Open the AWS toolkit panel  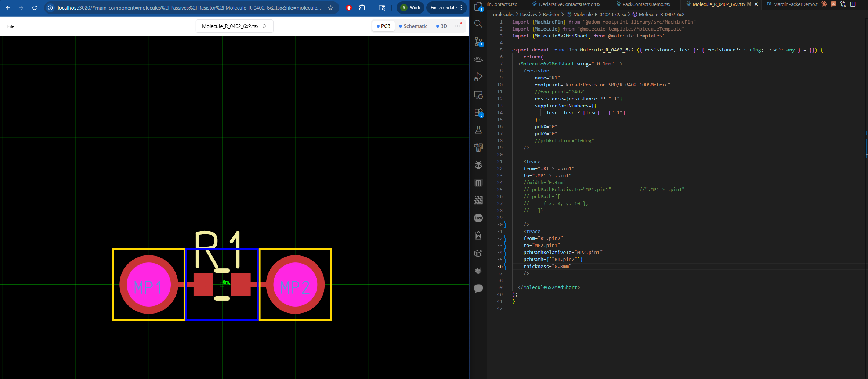pyautogui.click(x=478, y=59)
